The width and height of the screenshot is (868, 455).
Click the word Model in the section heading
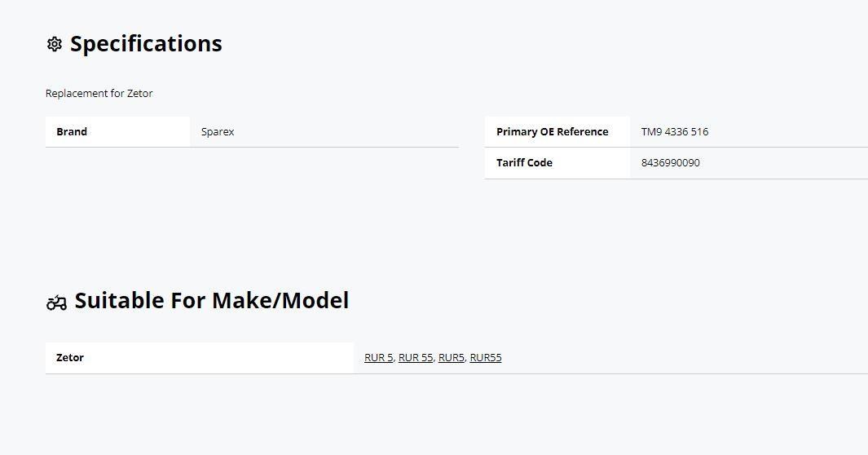(x=319, y=301)
